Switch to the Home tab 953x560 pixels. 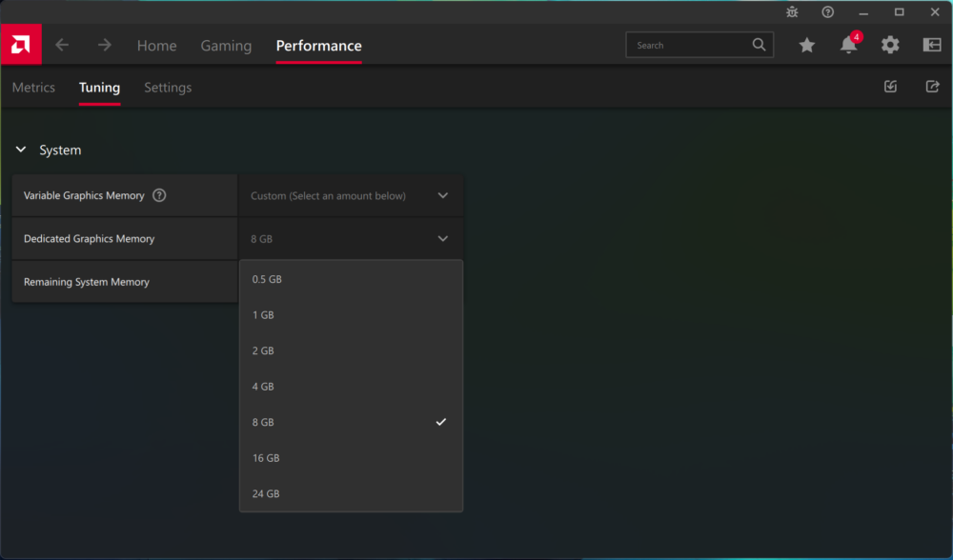(157, 46)
